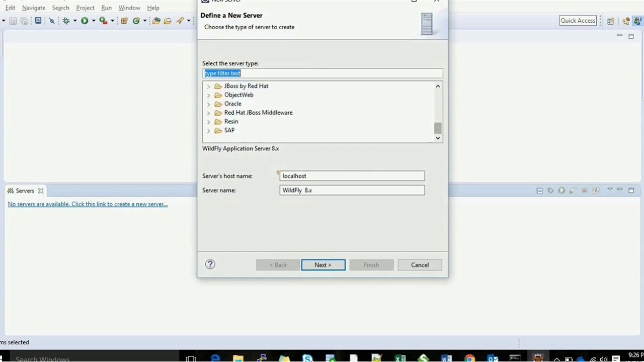Open the Project menu
644x362 pixels.
(x=85, y=8)
